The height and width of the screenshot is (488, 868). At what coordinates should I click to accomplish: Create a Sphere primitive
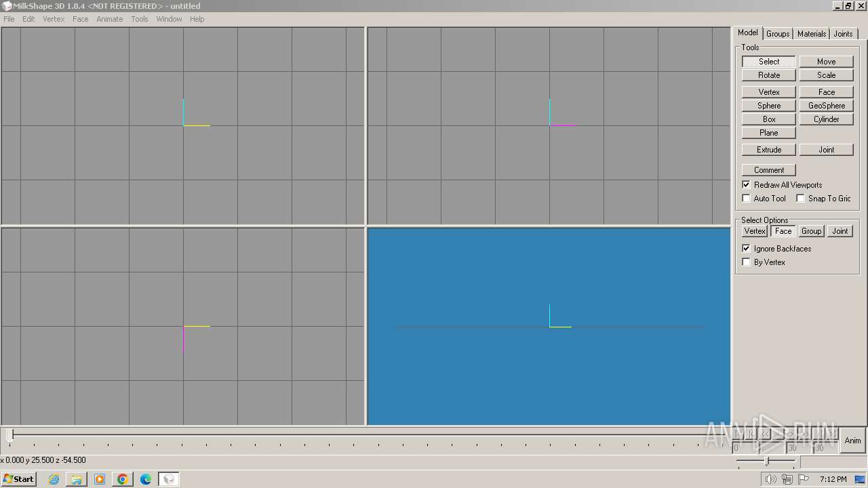click(x=769, y=106)
